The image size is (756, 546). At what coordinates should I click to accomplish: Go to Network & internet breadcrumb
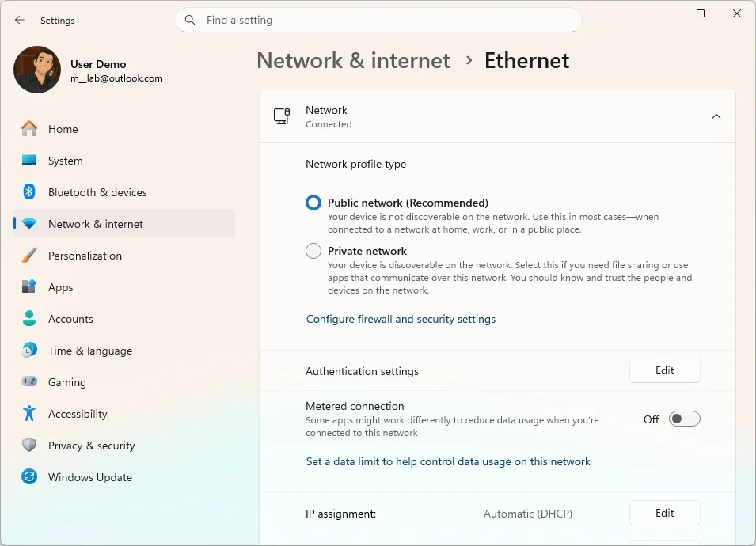tap(353, 61)
